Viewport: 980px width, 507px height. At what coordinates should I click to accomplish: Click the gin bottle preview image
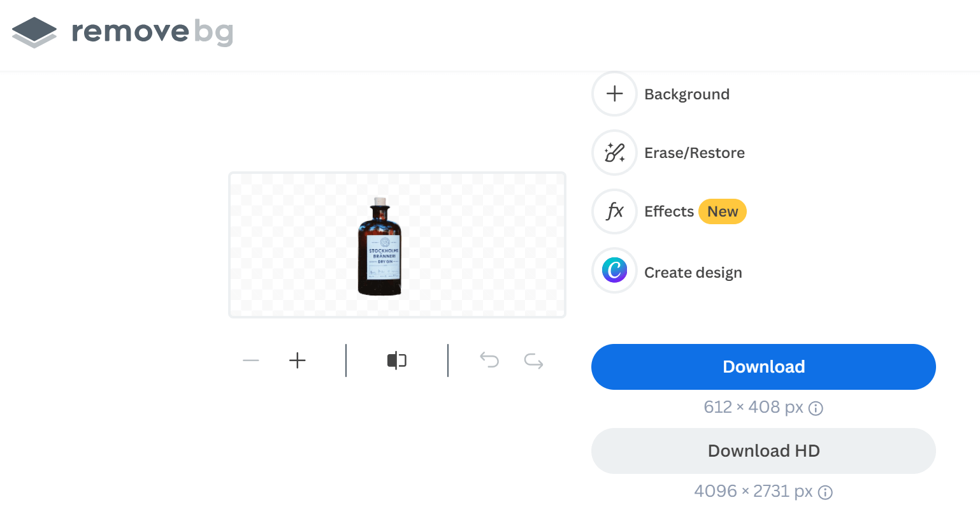click(380, 247)
